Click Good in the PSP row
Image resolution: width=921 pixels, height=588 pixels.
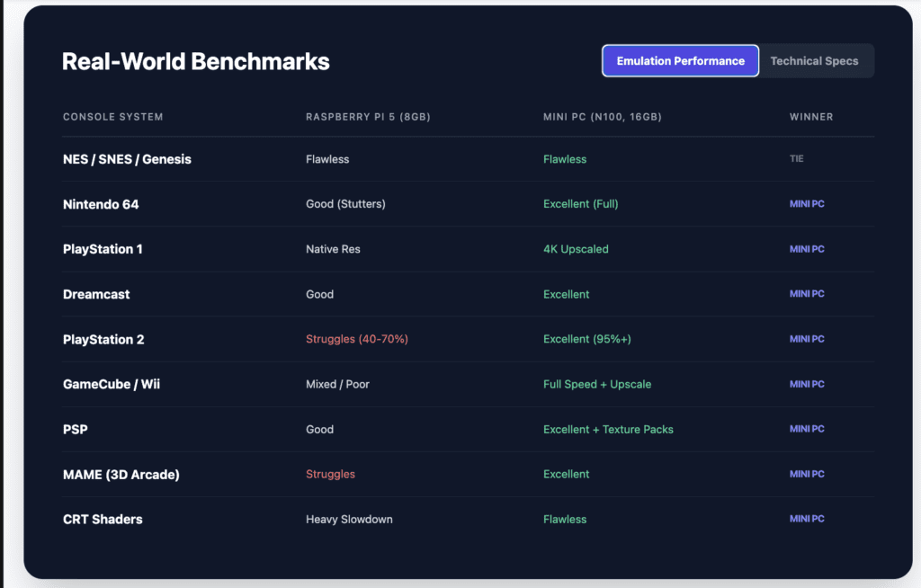tap(319, 430)
